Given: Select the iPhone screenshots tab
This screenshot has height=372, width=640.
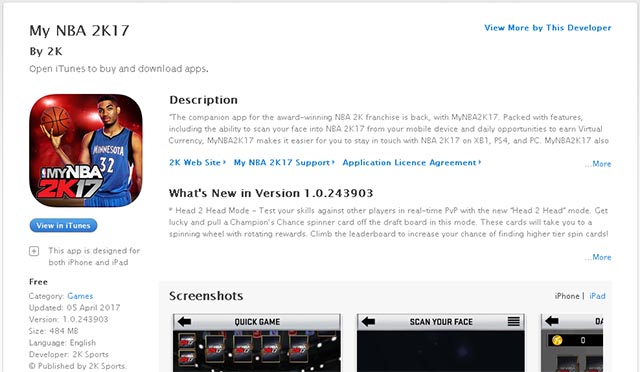Looking at the screenshot, I should point(567,296).
